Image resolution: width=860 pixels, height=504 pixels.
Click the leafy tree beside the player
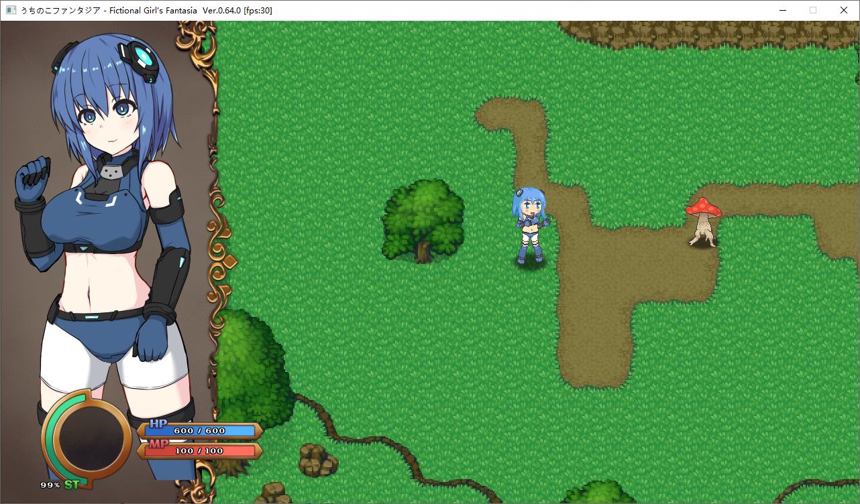tap(423, 220)
